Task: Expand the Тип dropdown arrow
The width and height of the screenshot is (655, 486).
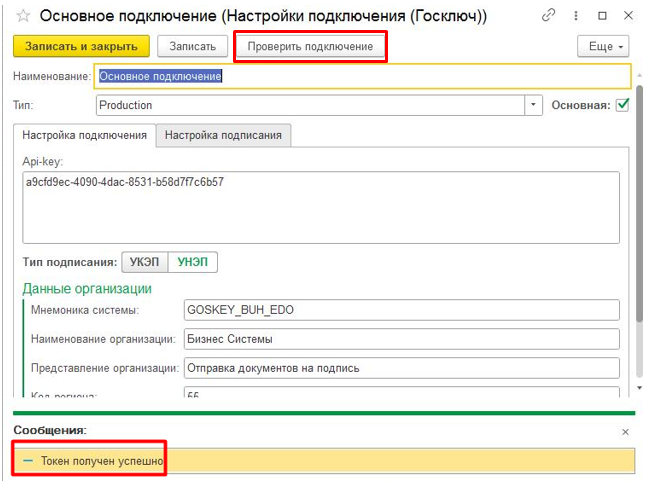Action: pos(533,105)
